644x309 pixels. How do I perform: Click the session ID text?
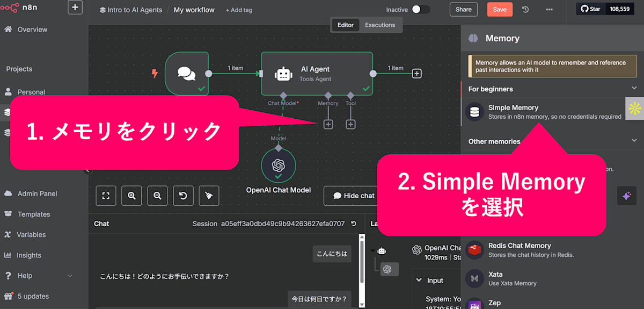click(283, 224)
